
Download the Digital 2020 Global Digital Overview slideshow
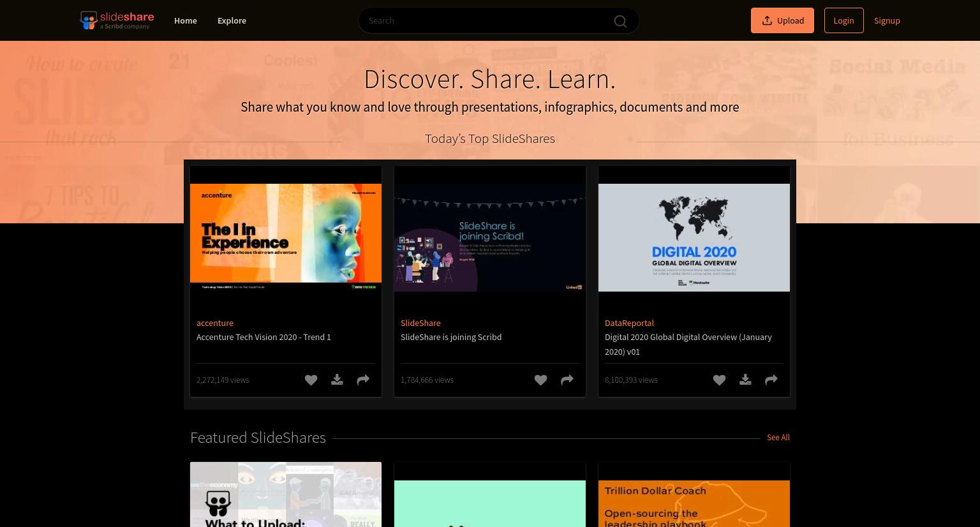tap(745, 380)
